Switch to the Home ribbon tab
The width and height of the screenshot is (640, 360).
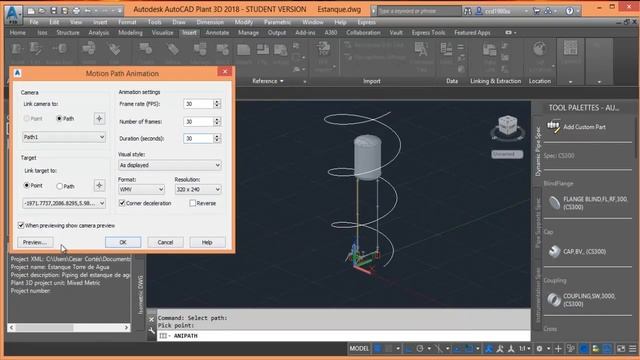tap(18, 33)
